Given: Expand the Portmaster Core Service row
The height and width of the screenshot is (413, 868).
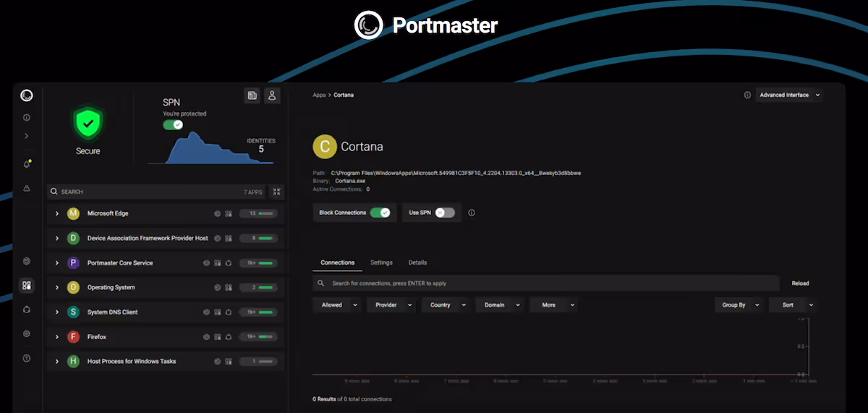Looking at the screenshot, I should [x=57, y=263].
